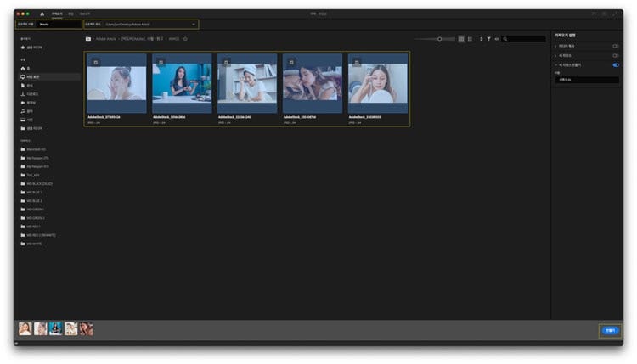Open the WD BLUE 1 drive
Viewport: 637px width, 364px height.
[x=31, y=192]
